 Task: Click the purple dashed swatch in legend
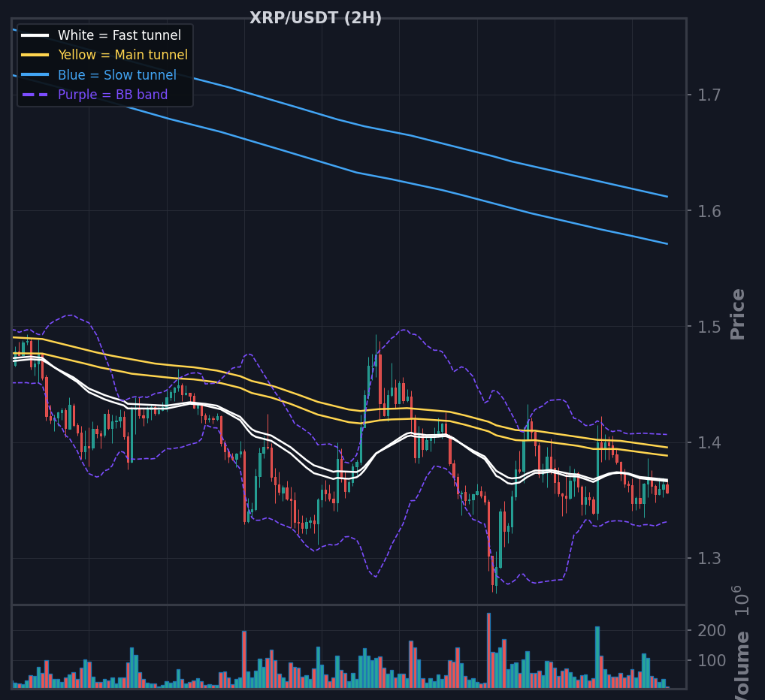coord(35,94)
